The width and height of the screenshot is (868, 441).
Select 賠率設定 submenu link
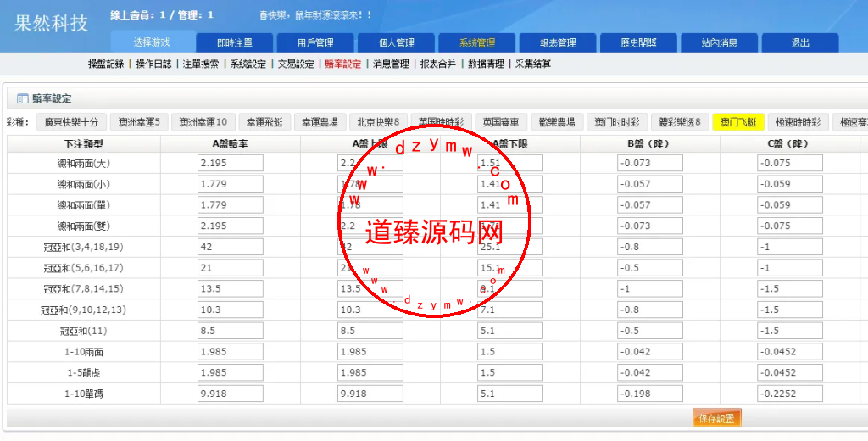coord(343,64)
